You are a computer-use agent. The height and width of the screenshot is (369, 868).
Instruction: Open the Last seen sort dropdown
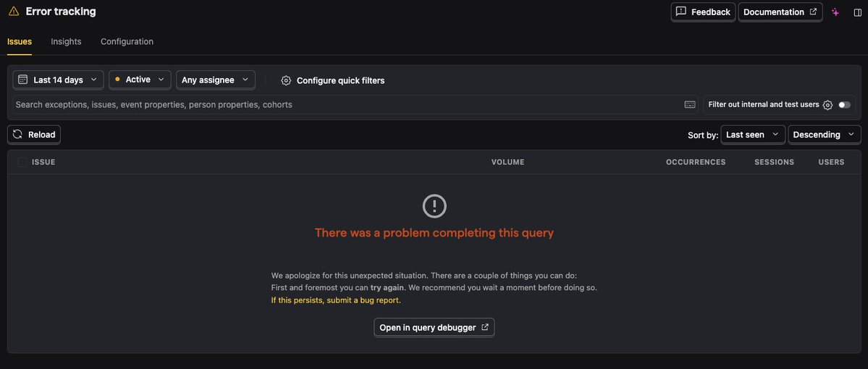tap(752, 135)
